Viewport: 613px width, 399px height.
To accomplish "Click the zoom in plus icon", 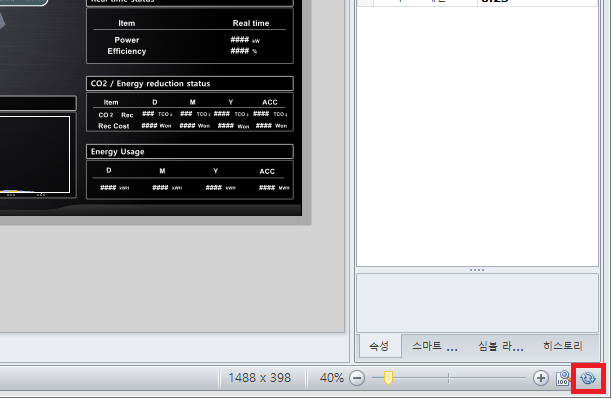I will (541, 378).
